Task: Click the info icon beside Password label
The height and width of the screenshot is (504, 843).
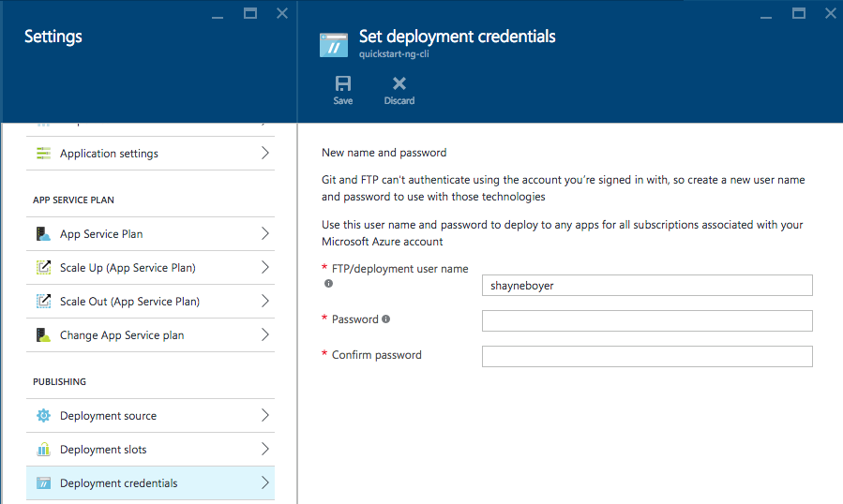Action: tap(386, 319)
